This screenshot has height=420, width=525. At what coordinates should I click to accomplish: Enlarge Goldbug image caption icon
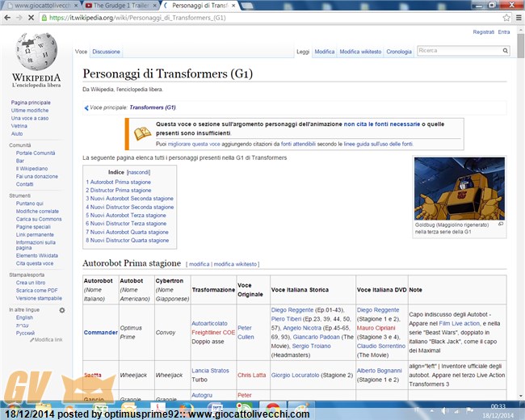(501, 224)
